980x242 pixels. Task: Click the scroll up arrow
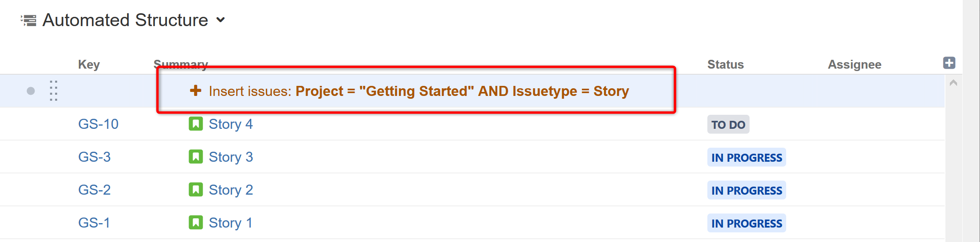pos(953,83)
